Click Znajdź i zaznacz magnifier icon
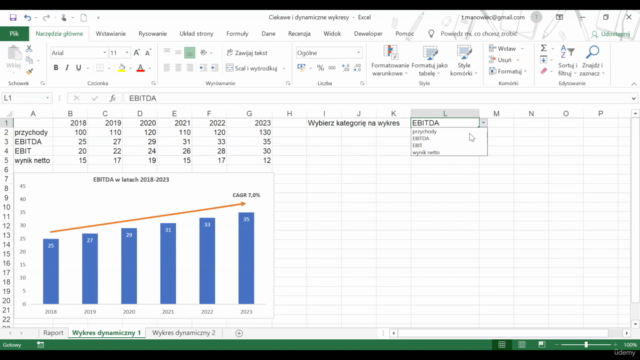This screenshot has width=640, height=360. [592, 52]
